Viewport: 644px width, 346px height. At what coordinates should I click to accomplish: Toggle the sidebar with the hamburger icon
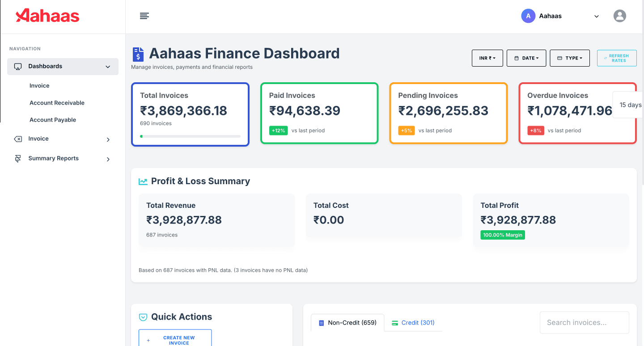[144, 16]
